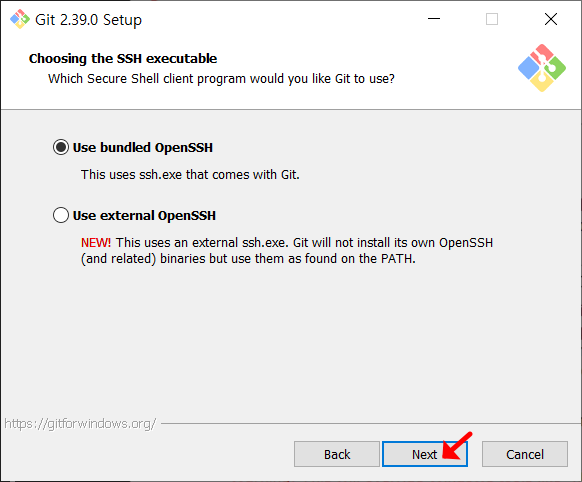The image size is (582, 482).
Task: Click the "Use external OpenSSH" label text
Action: [144, 216]
